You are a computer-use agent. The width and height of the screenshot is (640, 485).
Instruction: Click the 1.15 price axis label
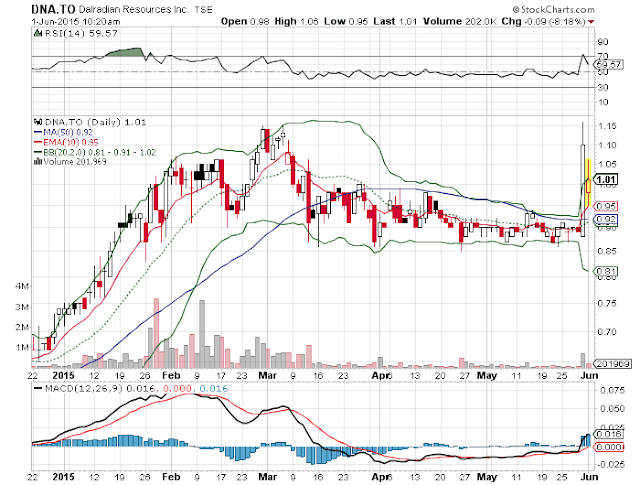pyautogui.click(x=607, y=126)
